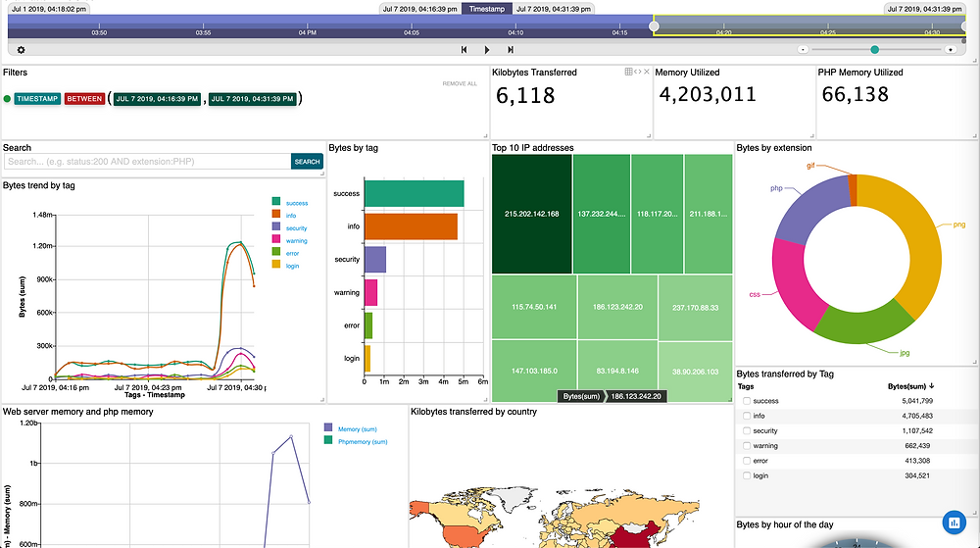Screen dimensions: 980x548
Task: Click the zoom-in button of timeline slider
Action: (951, 49)
